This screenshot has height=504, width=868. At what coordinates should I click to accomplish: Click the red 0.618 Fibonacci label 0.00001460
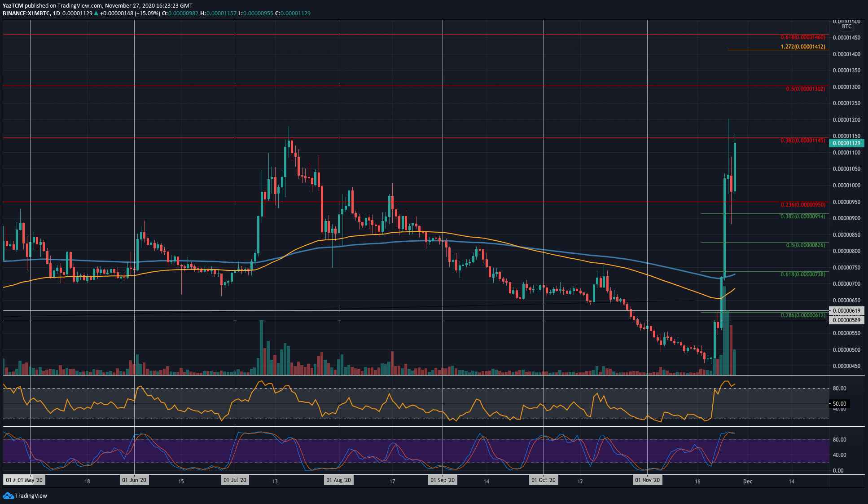802,37
